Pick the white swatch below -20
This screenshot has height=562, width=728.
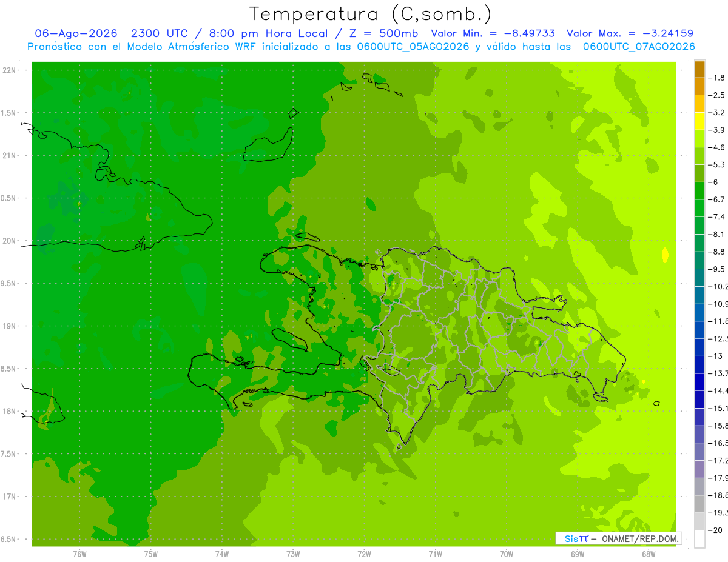(699, 539)
